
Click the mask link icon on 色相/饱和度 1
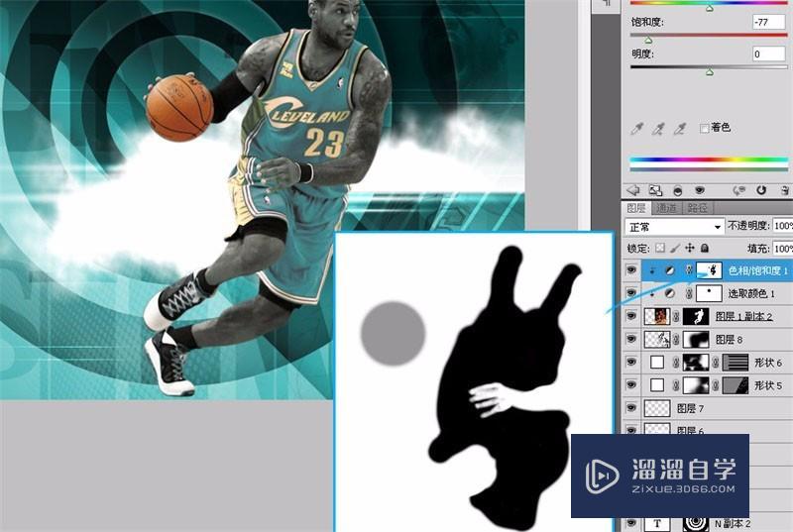689,270
